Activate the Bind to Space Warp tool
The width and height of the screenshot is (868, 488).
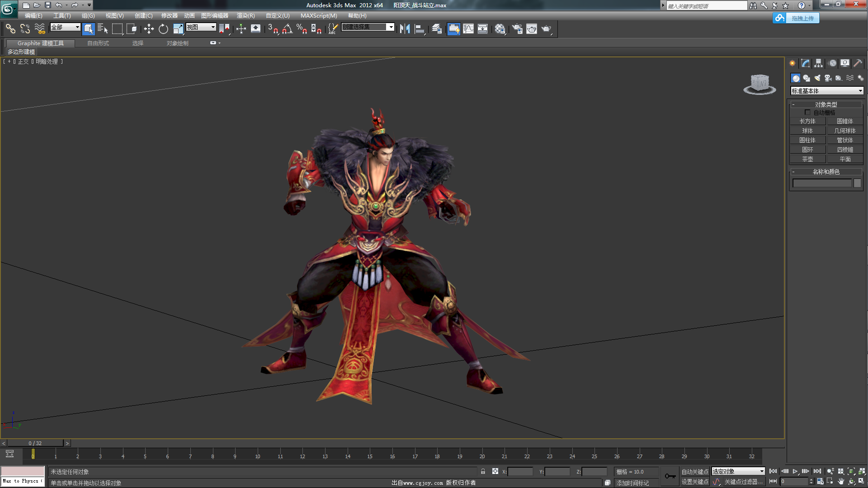click(40, 29)
